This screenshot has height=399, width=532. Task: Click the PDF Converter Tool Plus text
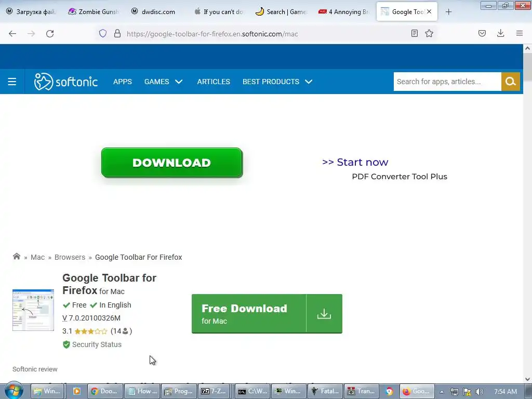coord(400,177)
